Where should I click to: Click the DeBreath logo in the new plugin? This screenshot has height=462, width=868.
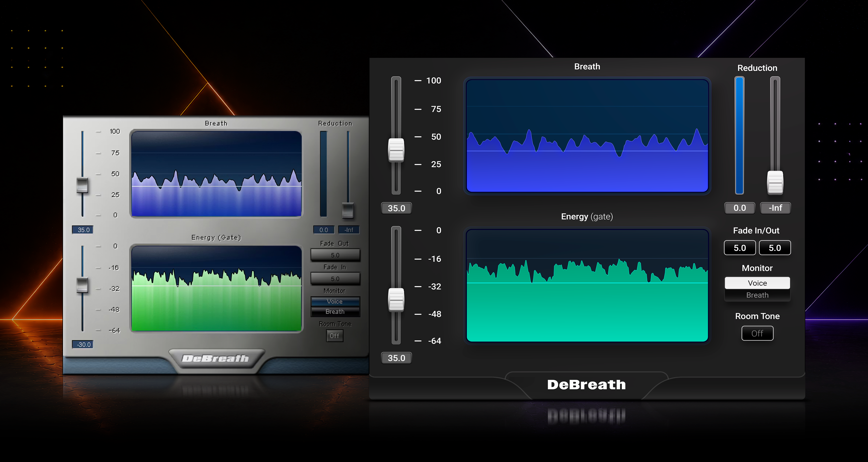(586, 385)
